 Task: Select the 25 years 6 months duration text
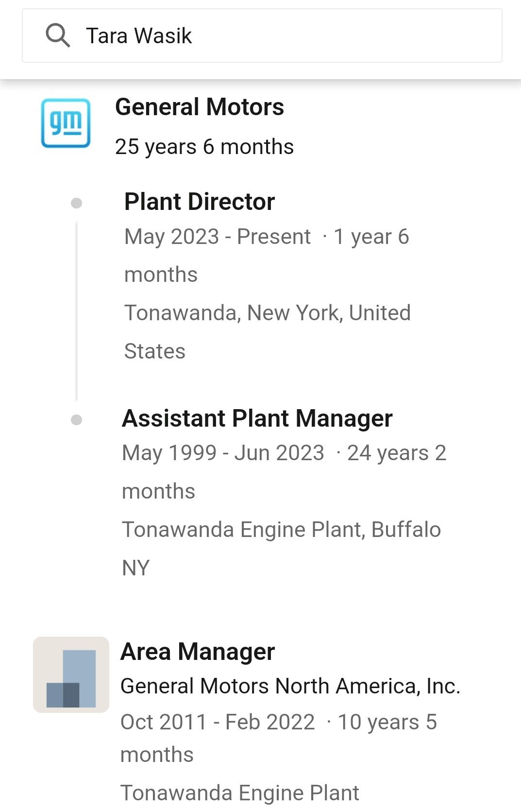click(204, 147)
